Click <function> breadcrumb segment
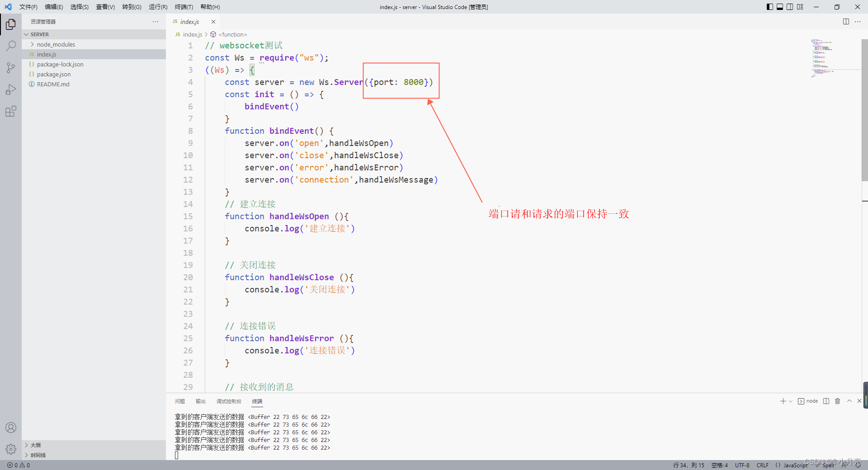The image size is (868, 470). pos(233,34)
